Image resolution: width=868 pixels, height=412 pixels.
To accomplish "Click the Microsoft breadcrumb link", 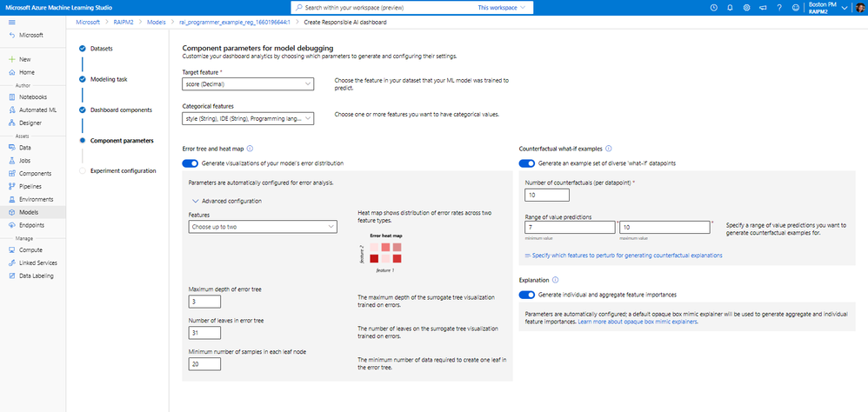I will tap(88, 22).
